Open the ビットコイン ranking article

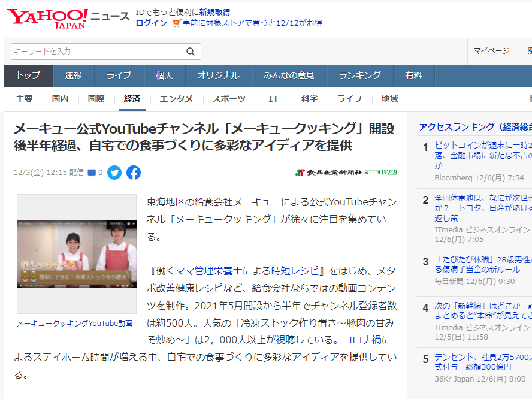click(483, 155)
